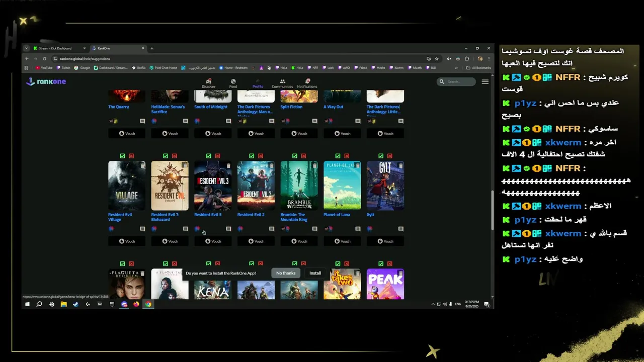644x362 pixels.
Task: Click trash icon on Gylt cover
Action: coord(400,165)
